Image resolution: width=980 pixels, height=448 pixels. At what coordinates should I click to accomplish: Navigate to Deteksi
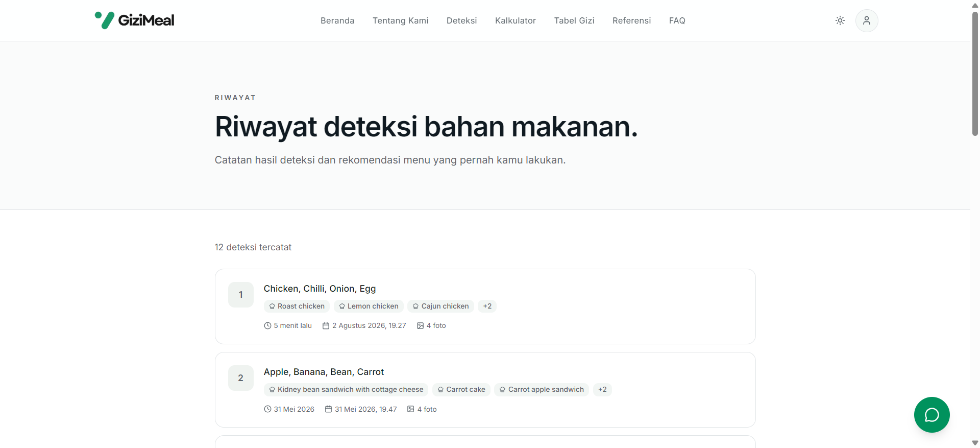pyautogui.click(x=462, y=20)
